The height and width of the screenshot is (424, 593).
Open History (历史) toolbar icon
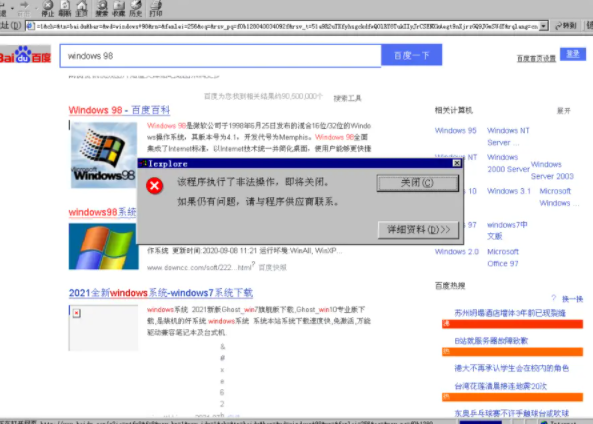point(136,8)
